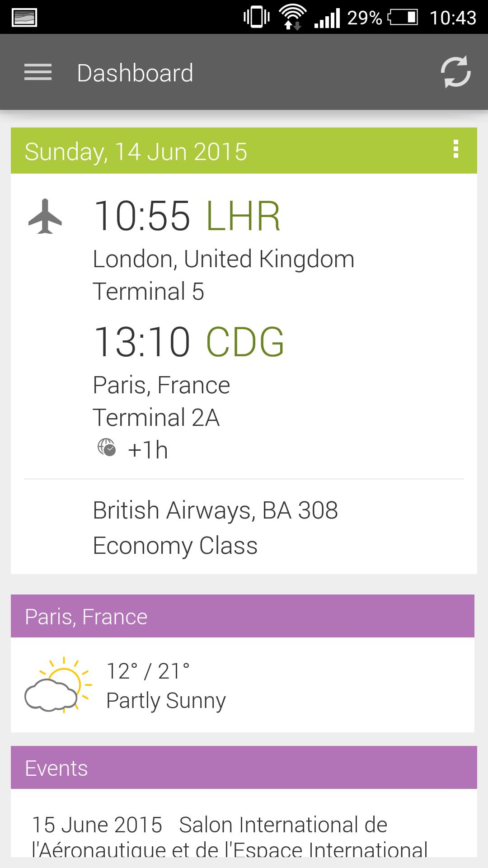The width and height of the screenshot is (488, 868).
Task: Tap the time zone globe icon
Action: 107,448
